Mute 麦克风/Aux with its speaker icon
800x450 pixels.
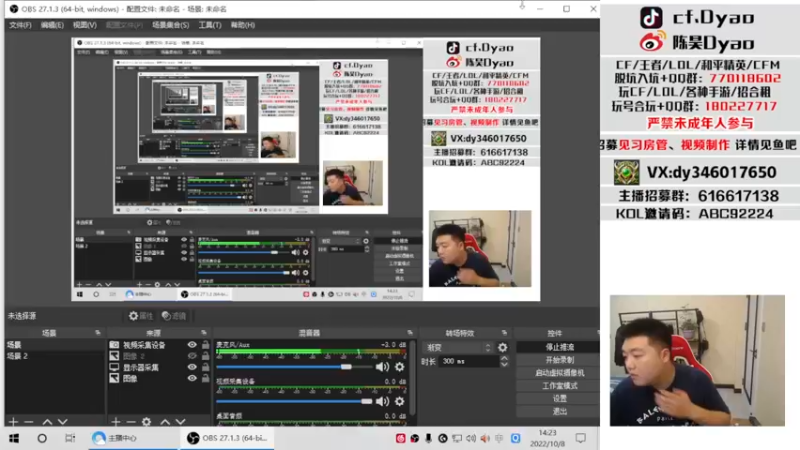tap(382, 367)
